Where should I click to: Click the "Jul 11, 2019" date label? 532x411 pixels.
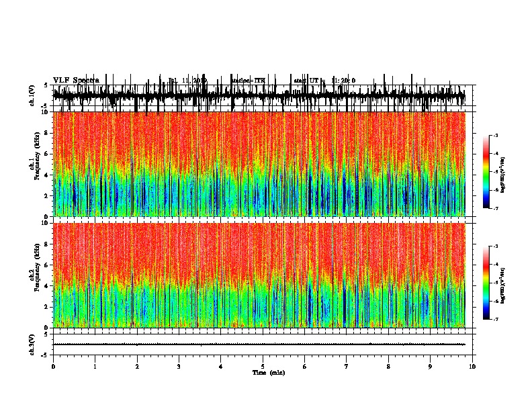(187, 81)
